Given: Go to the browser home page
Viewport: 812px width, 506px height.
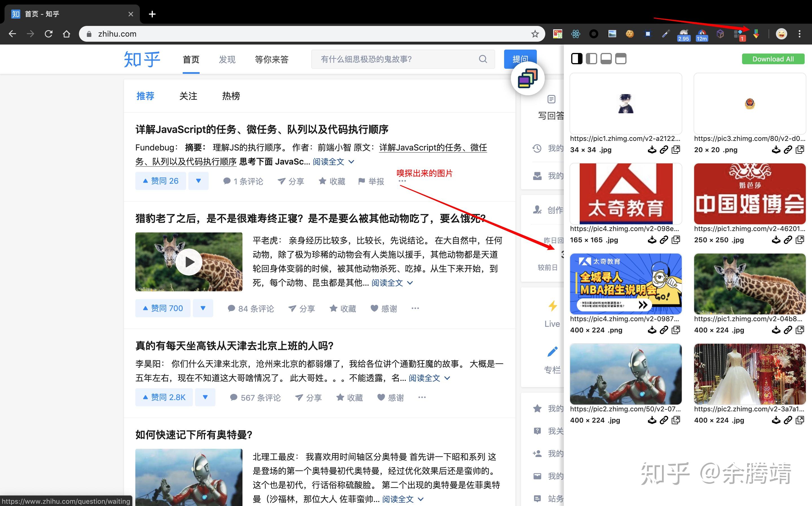Looking at the screenshot, I should (x=67, y=34).
